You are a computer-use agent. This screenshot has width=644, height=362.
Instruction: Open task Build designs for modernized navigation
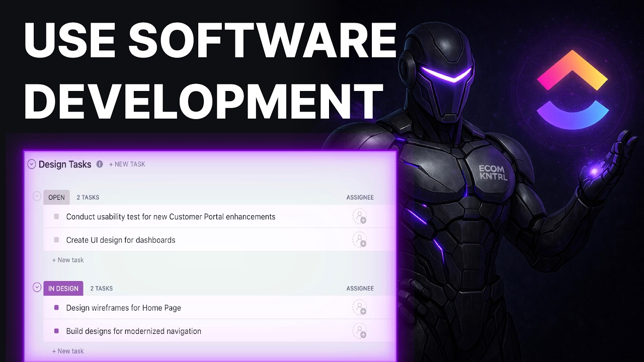133,331
